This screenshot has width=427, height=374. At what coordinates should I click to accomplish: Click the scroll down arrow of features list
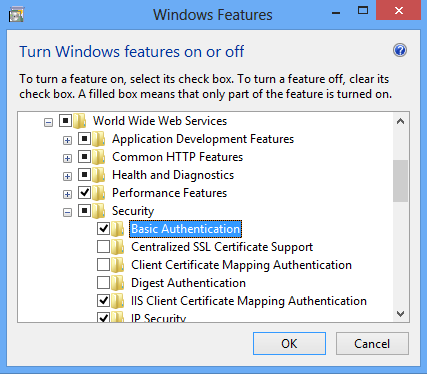(x=400, y=314)
